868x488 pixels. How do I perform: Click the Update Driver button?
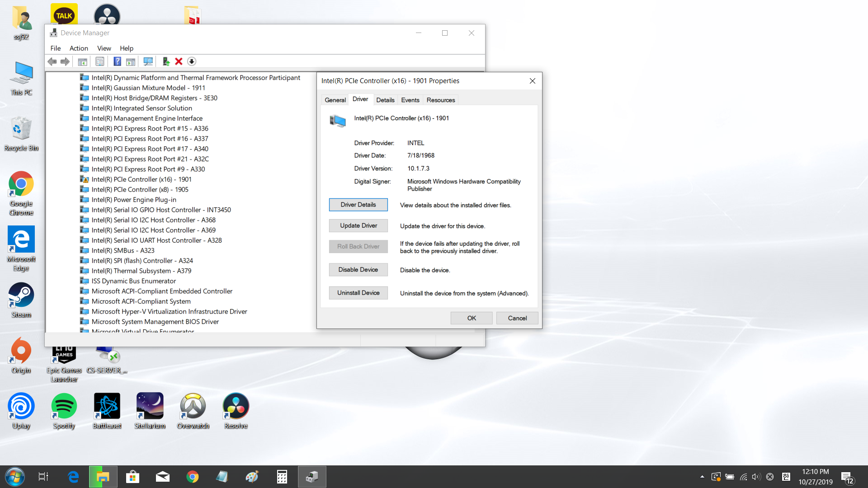coord(359,225)
